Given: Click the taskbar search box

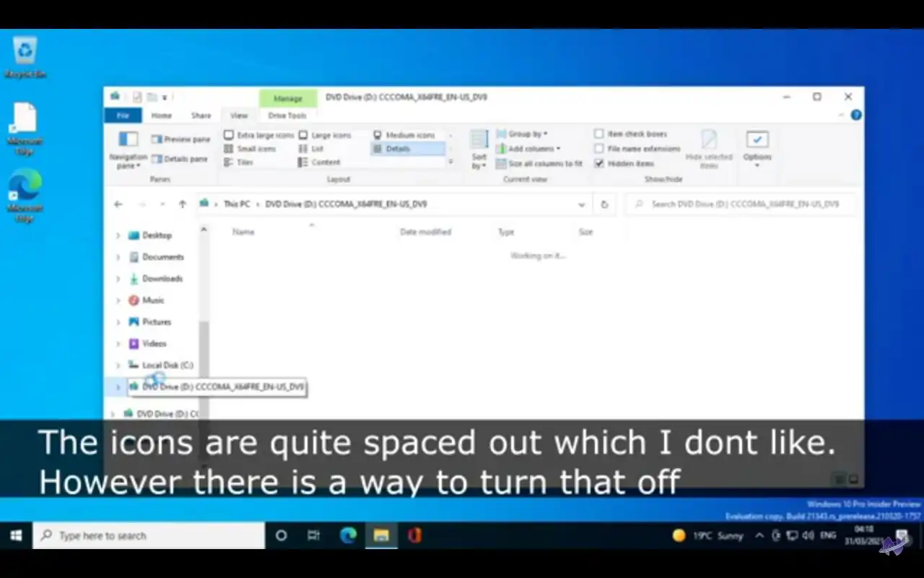Looking at the screenshot, I should (x=149, y=535).
